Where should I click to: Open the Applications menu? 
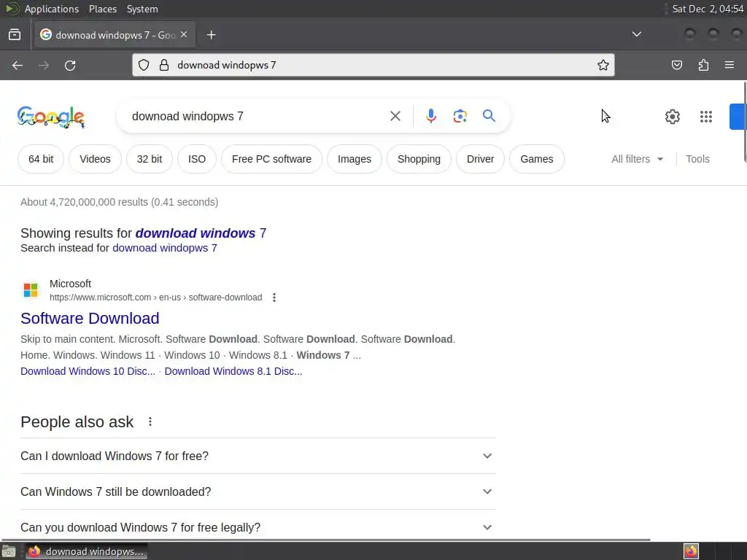(52, 9)
